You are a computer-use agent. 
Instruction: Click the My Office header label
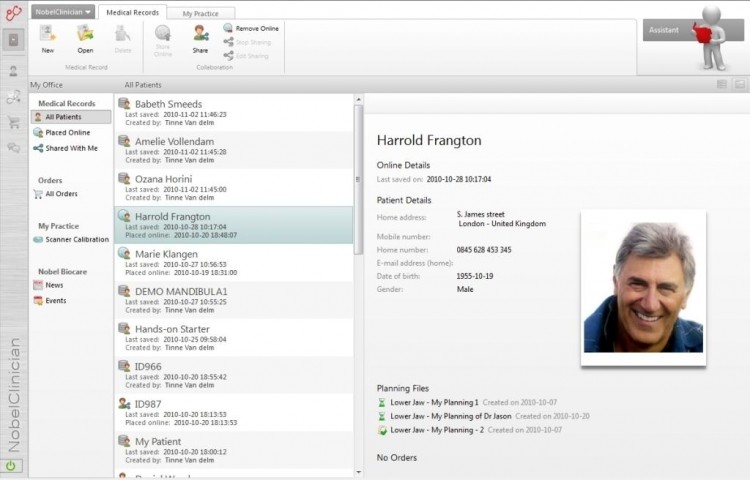click(46, 85)
